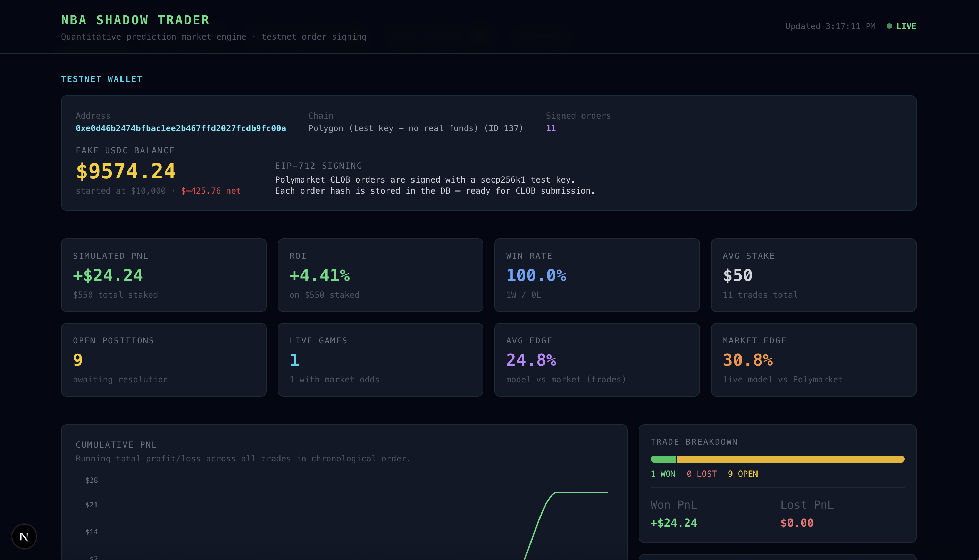Open the Simulated PnL stat card
Screen dimensions: 979x560
coord(164,275)
